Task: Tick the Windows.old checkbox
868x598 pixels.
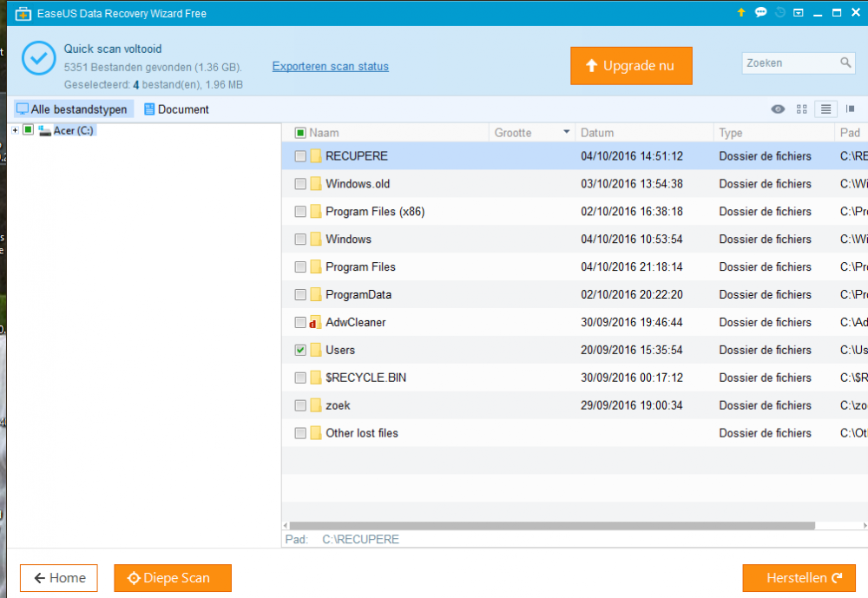Action: (x=300, y=184)
